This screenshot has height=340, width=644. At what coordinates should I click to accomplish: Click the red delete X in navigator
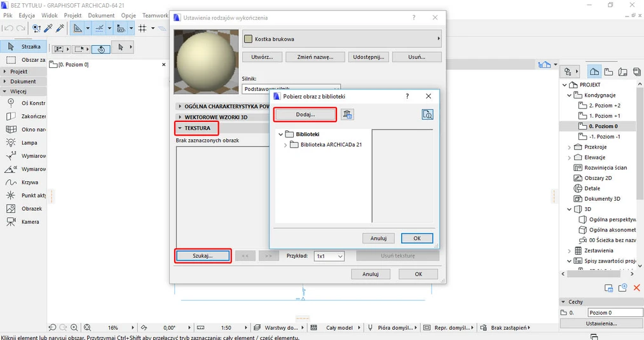coord(636,287)
